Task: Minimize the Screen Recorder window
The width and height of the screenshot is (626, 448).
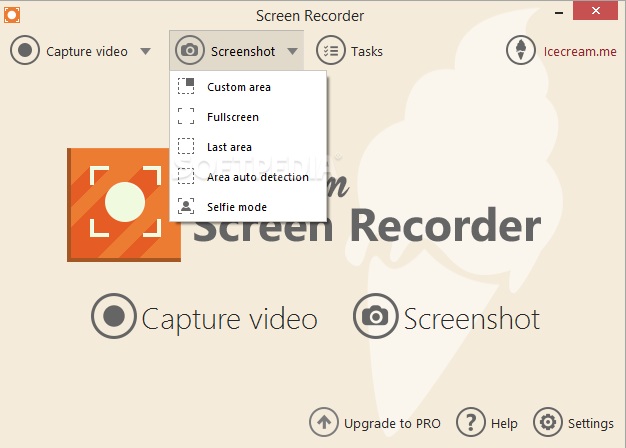Action: (559, 13)
